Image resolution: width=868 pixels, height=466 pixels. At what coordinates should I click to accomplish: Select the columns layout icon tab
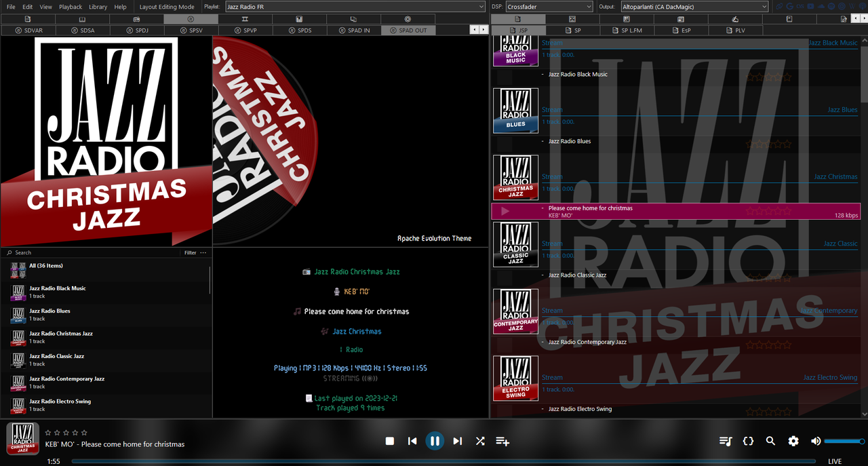245,19
